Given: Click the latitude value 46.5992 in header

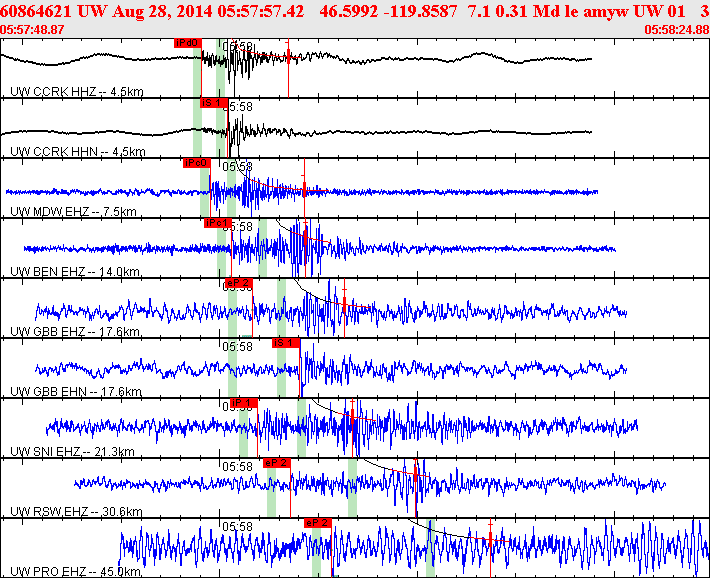Looking at the screenshot, I should click(x=349, y=12).
